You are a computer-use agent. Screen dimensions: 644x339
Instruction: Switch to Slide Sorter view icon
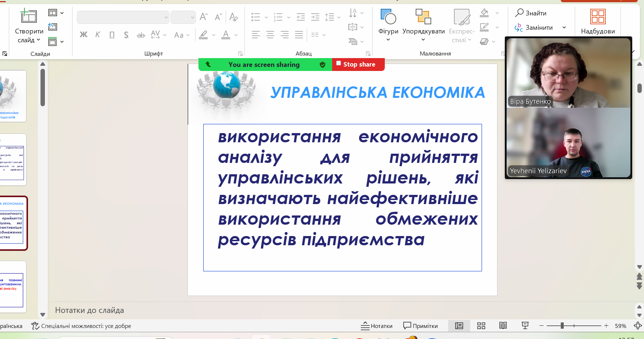tap(481, 326)
